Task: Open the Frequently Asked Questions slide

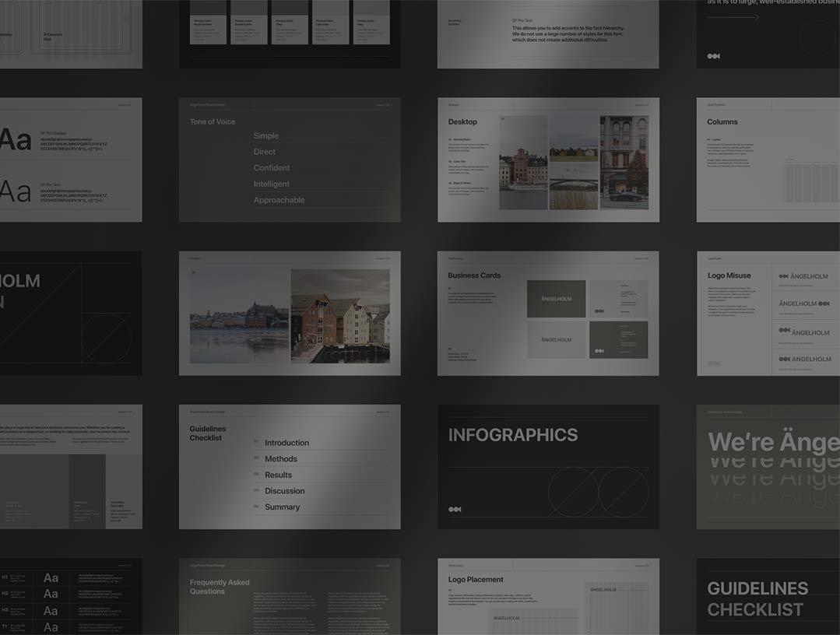Action: tap(290, 596)
